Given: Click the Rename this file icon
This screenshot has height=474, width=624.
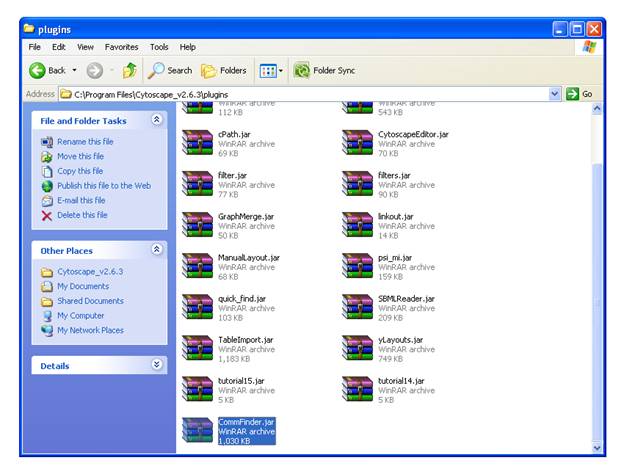Looking at the screenshot, I should (x=47, y=142).
